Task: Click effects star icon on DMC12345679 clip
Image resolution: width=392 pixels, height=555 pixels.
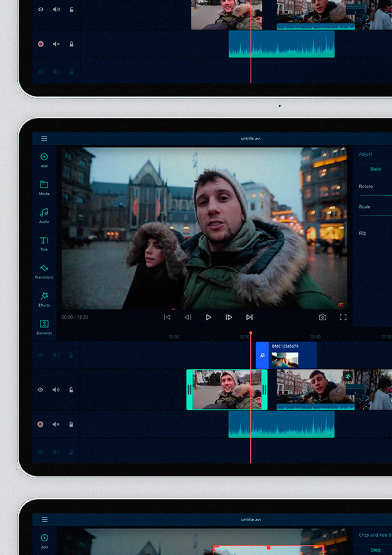Action: 262,355
